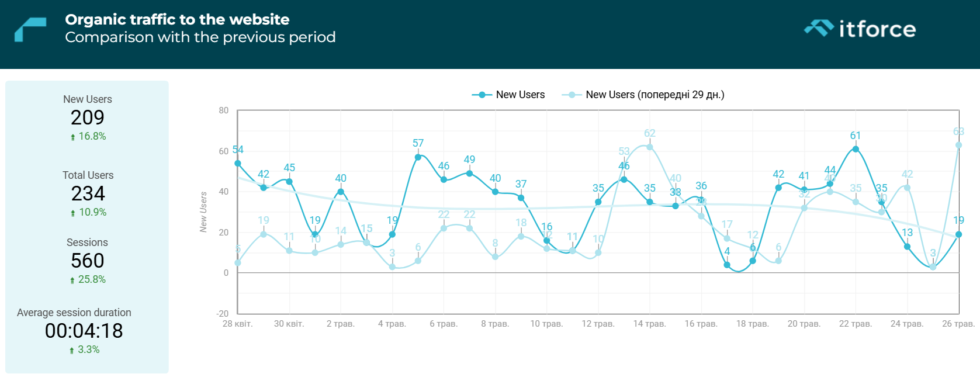Viewport: 980px width, 374px height.
Task: Click the low data point labeled 4
Action: point(727,265)
